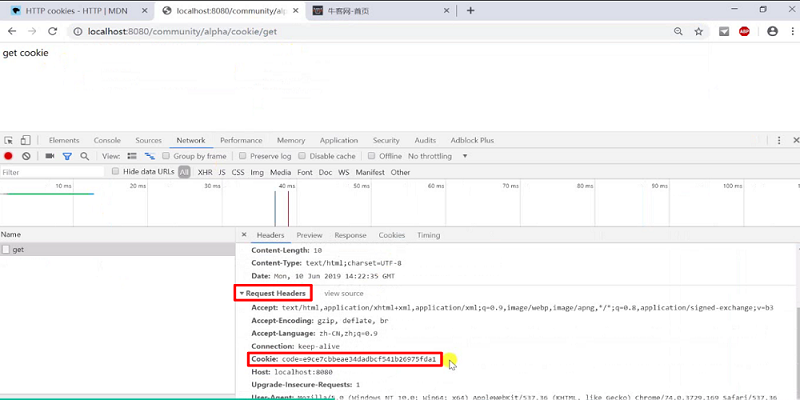Switch to large request rows view icon
Image resolution: width=800 pixels, height=400 pixels.
click(132, 156)
